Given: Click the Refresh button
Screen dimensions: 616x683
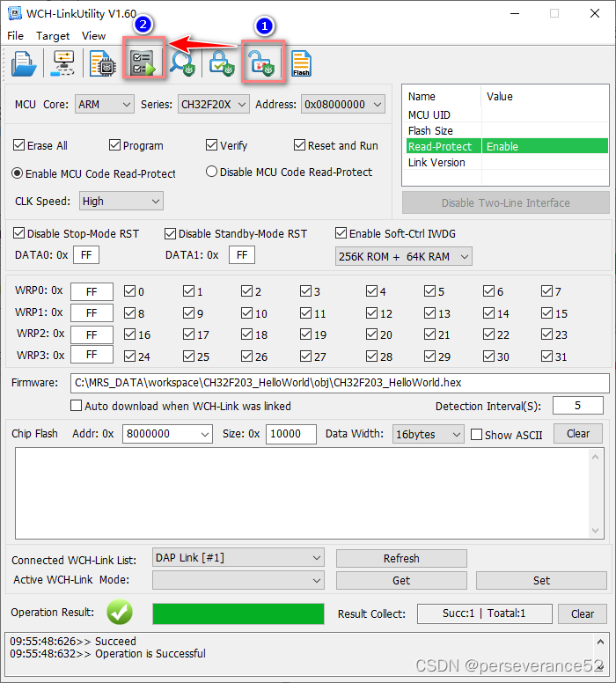Looking at the screenshot, I should pyautogui.click(x=401, y=558).
